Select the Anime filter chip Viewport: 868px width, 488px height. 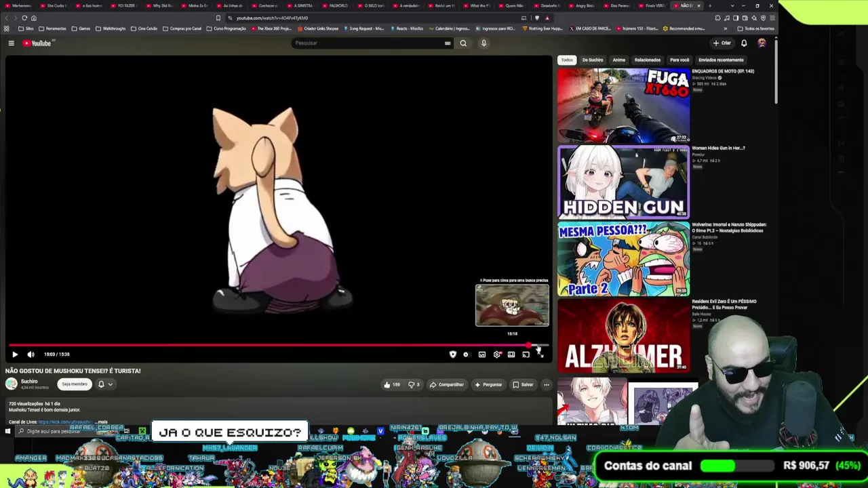pos(619,60)
